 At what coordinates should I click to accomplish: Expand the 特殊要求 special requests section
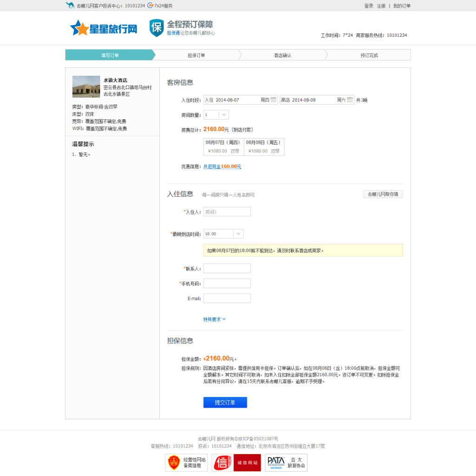214,319
